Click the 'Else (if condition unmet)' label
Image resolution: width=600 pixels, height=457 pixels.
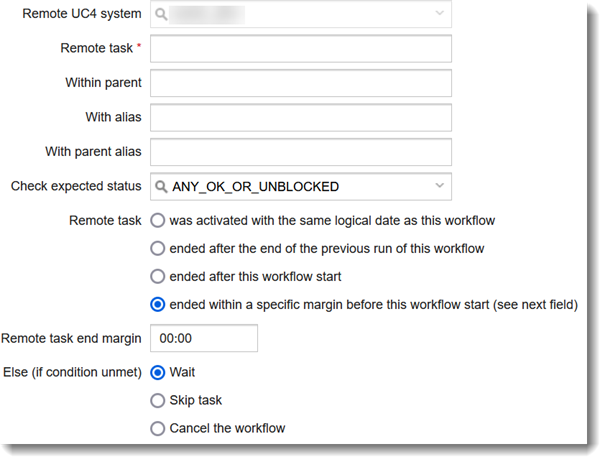pos(72,372)
